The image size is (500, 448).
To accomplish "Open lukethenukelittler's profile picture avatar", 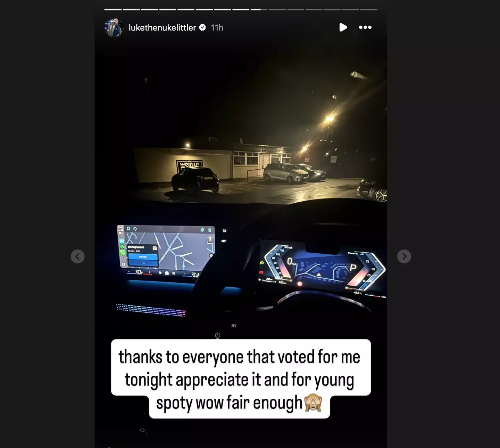I will click(x=114, y=27).
